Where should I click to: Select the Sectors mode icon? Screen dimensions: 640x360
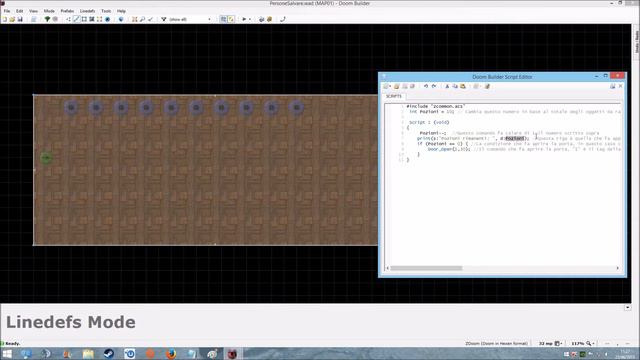[x=84, y=19]
